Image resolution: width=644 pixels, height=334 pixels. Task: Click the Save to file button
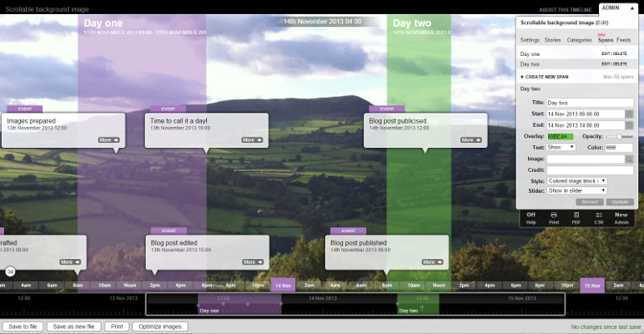[x=23, y=326]
